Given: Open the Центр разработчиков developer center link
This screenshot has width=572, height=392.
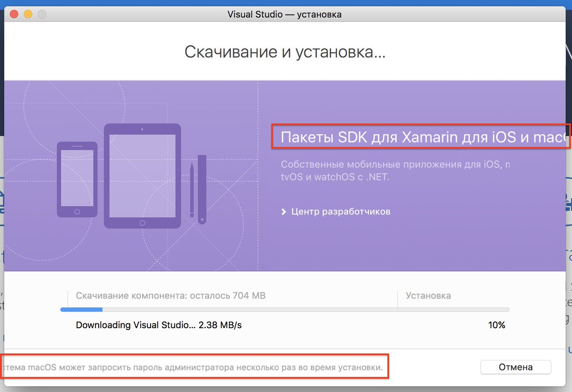Looking at the screenshot, I should coord(340,211).
